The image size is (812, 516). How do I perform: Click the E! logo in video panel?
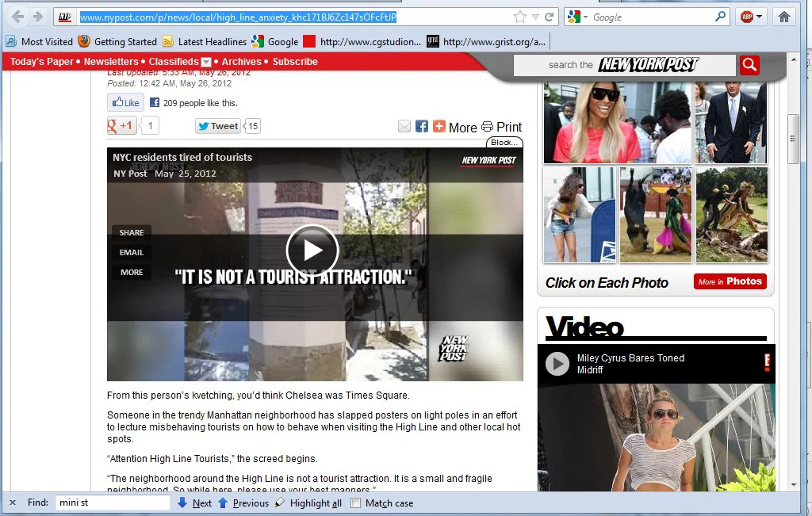(767, 362)
